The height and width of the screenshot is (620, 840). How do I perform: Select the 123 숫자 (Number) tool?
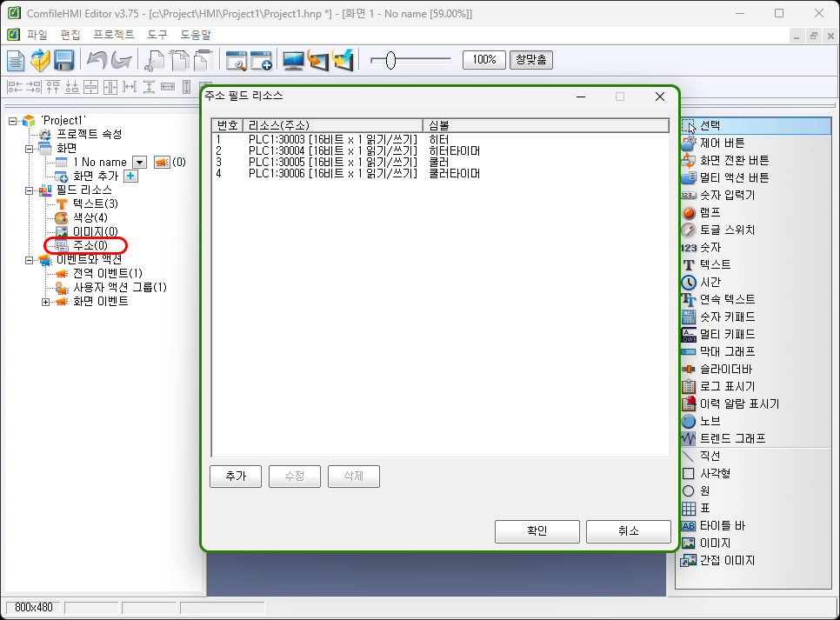[x=717, y=247]
